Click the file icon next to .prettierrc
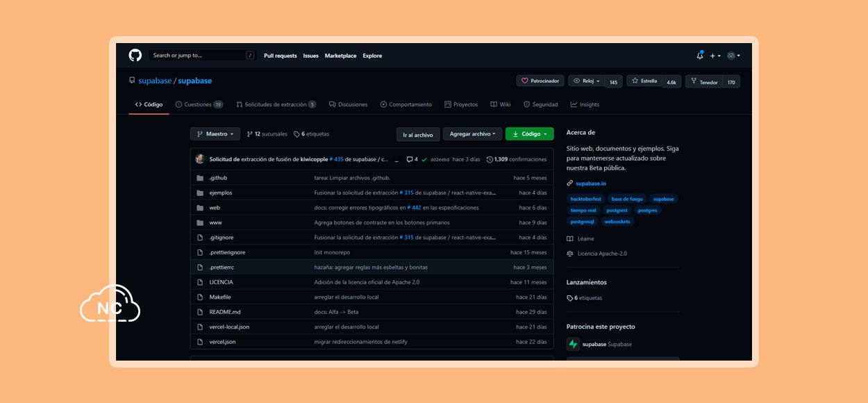Viewport: 868px width, 403px height. click(200, 268)
